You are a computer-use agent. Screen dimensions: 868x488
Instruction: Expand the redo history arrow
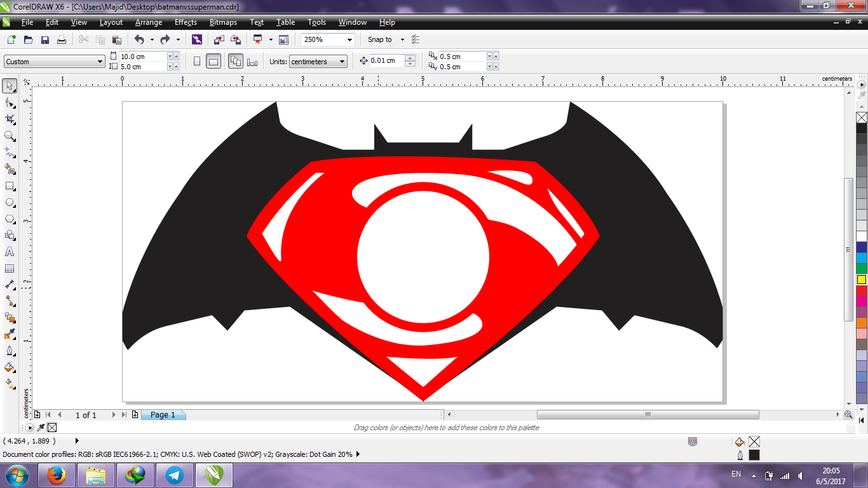(x=178, y=39)
